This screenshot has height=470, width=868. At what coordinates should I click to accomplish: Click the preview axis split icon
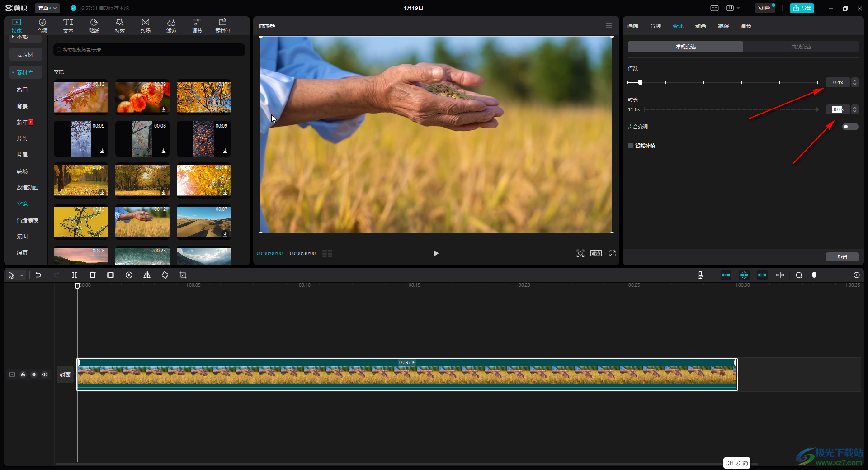point(780,275)
